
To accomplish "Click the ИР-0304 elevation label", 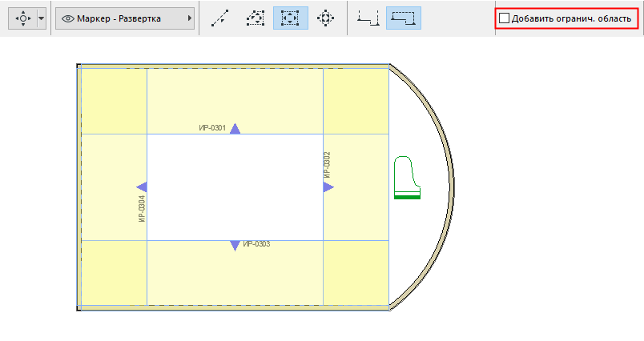I will click(x=142, y=208).
